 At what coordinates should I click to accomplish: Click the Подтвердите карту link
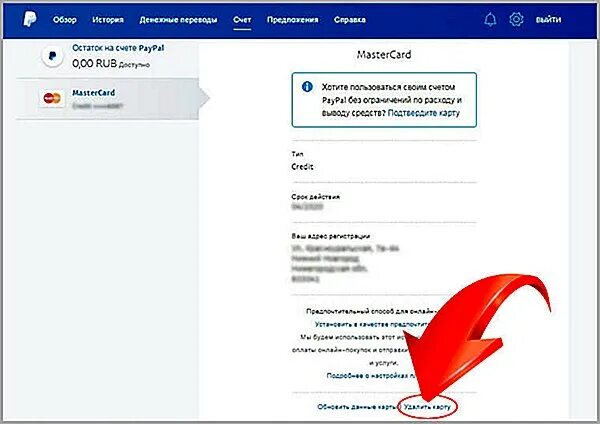pos(424,113)
